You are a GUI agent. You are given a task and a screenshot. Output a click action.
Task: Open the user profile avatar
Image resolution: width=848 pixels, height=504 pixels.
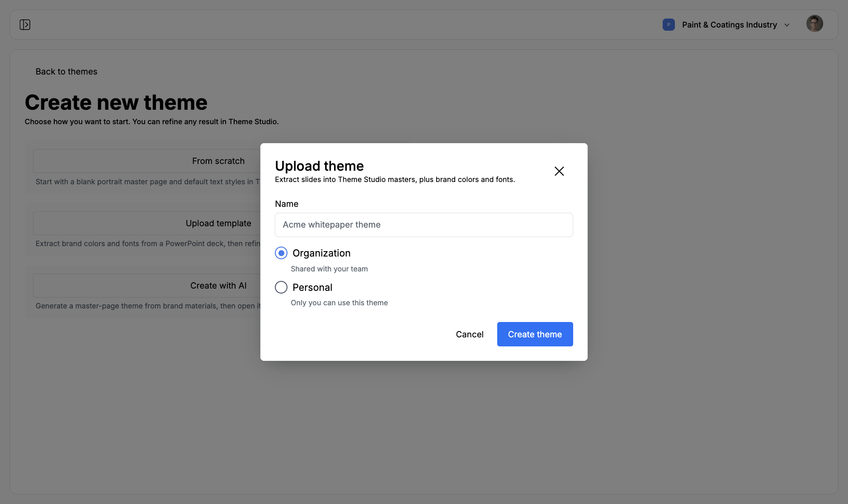(815, 23)
